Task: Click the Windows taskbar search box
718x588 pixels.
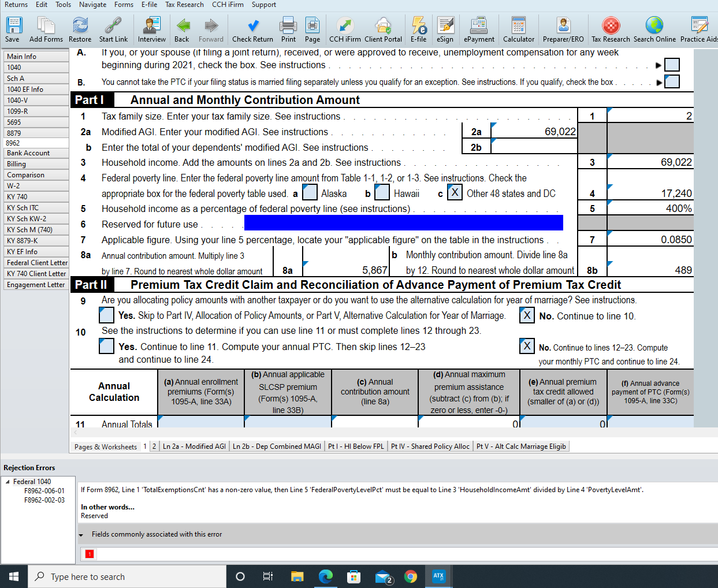Action: coord(127,576)
